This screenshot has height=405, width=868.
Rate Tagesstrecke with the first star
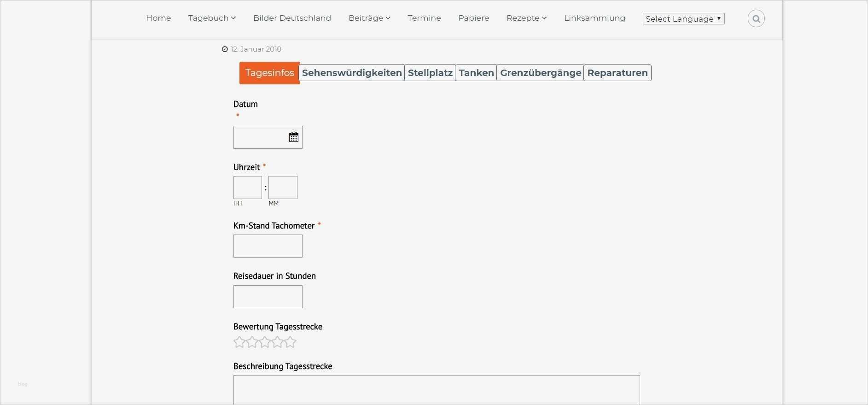point(239,342)
